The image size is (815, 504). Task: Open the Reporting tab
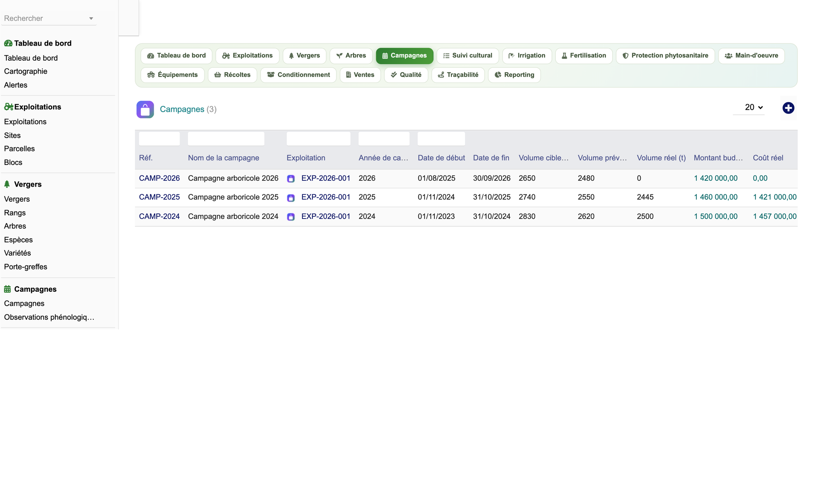(x=514, y=75)
